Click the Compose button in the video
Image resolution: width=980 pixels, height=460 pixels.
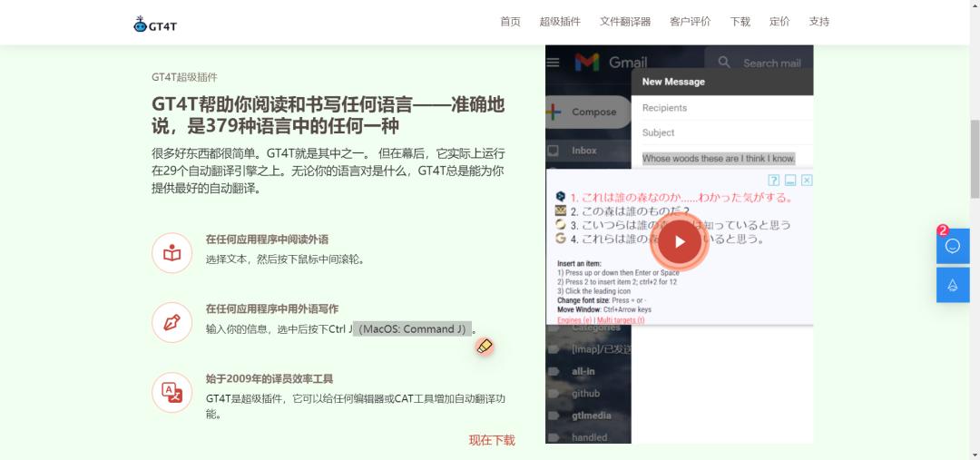pyautogui.click(x=587, y=112)
